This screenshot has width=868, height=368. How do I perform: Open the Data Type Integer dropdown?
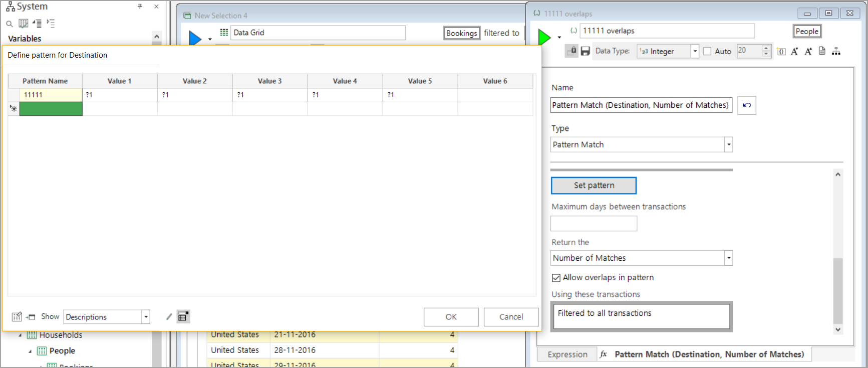tap(695, 51)
